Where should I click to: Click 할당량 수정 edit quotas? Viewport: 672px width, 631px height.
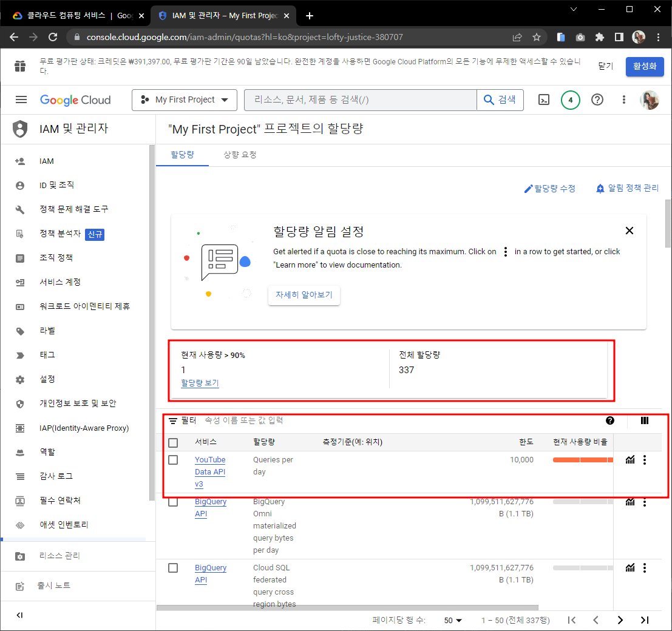(x=550, y=189)
